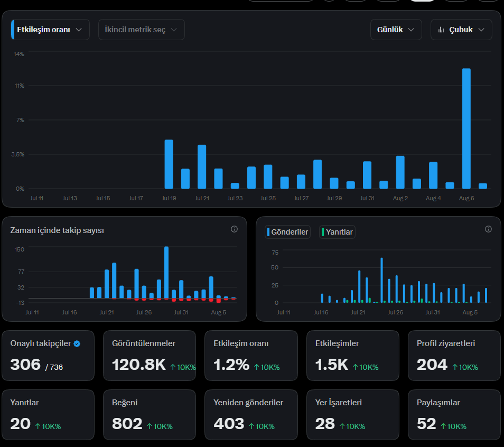Click green up arrow on Profil ziyaretleri
This screenshot has width=504, height=447.
pos(455,367)
